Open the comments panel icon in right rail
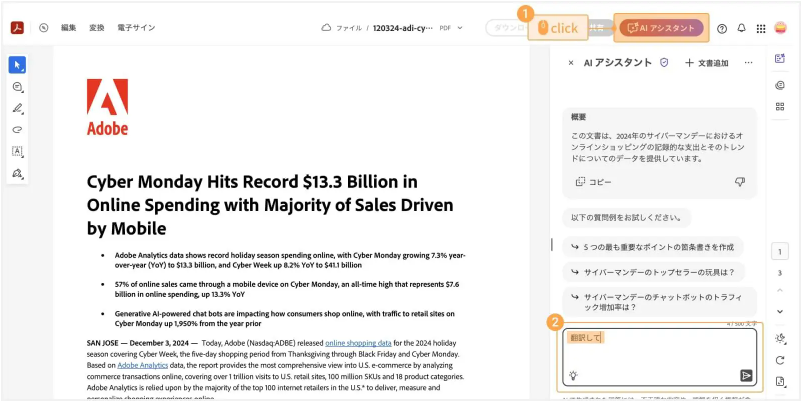Viewport: 801px width, 401px height. pos(780,85)
